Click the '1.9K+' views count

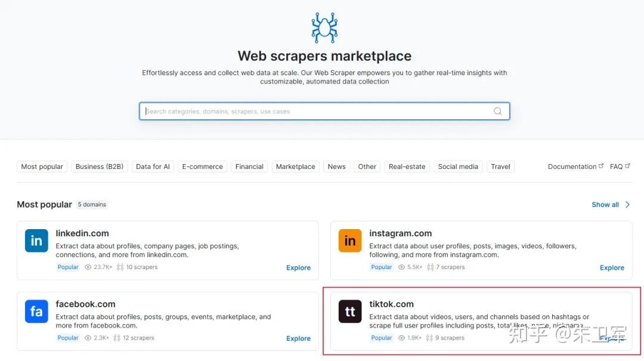click(414, 338)
